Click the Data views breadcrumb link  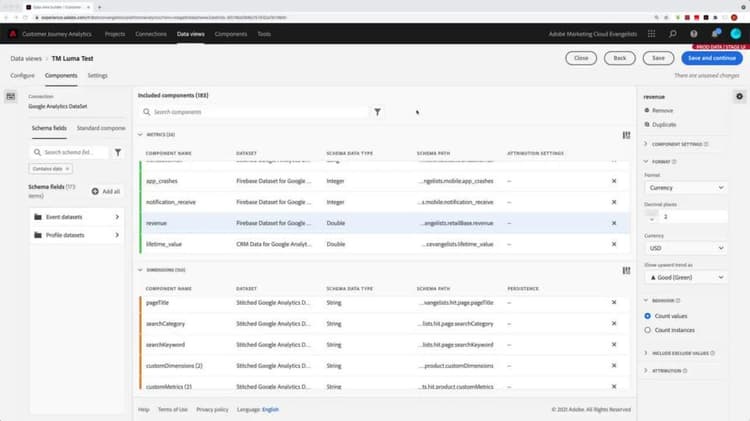pyautogui.click(x=26, y=58)
